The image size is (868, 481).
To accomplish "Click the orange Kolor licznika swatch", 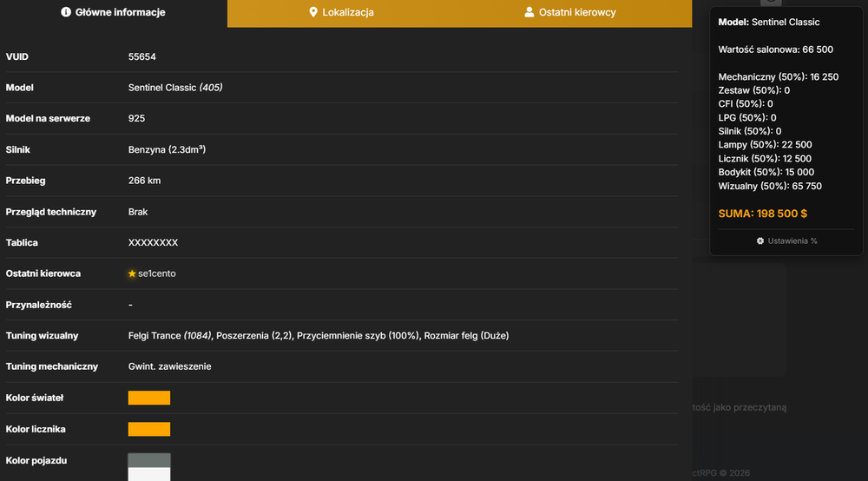I will coord(149,429).
